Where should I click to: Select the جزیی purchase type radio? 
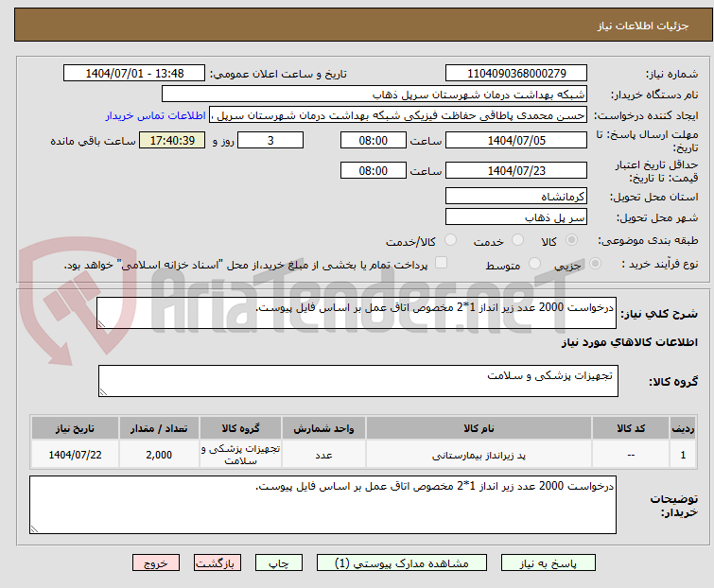pyautogui.click(x=595, y=264)
